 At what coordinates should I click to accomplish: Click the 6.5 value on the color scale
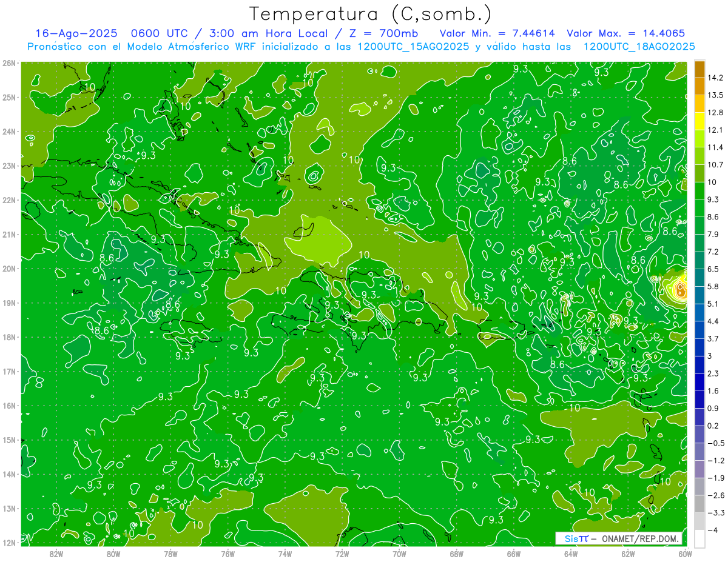712,269
